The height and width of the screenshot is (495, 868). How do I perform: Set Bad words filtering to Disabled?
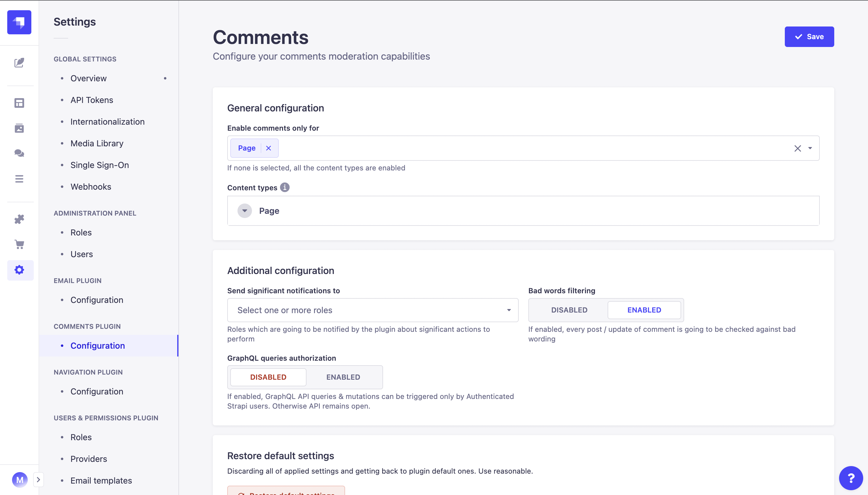click(569, 310)
